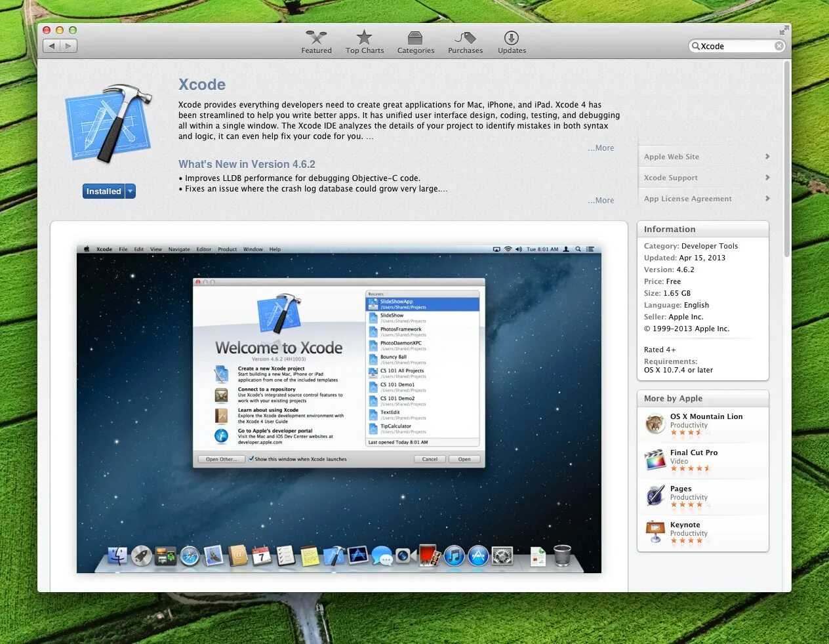Click Cancel in the Welcome to Xcode dialog
The height and width of the screenshot is (644, 829).
coord(430,459)
